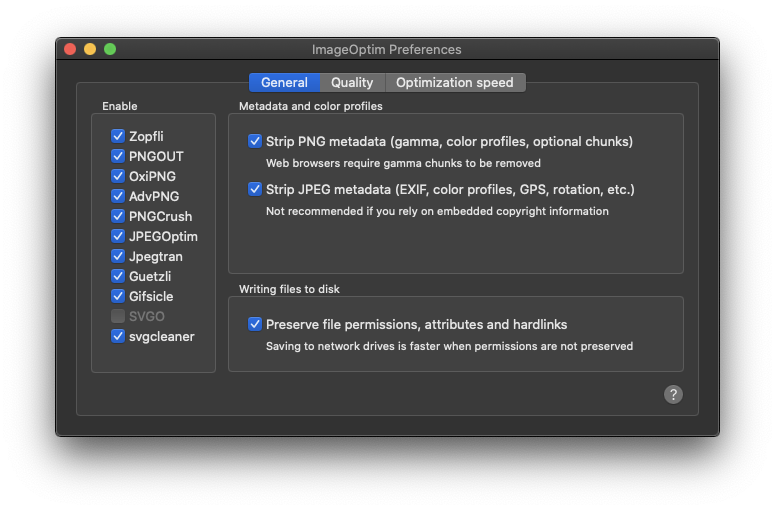Disable the Guetzli checkbox
The width and height of the screenshot is (775, 510).
118,276
